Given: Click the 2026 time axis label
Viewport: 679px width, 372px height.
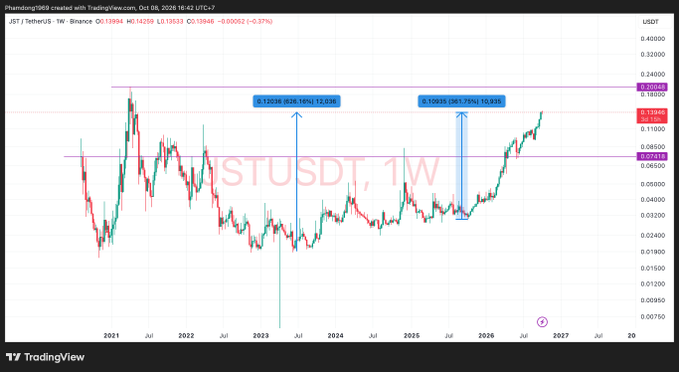Looking at the screenshot, I should coord(486,336).
